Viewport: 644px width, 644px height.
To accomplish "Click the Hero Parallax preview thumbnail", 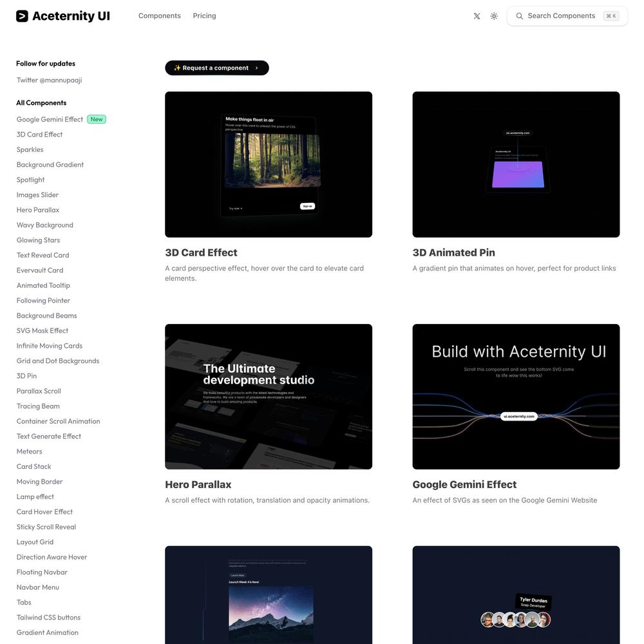I will [x=269, y=397].
